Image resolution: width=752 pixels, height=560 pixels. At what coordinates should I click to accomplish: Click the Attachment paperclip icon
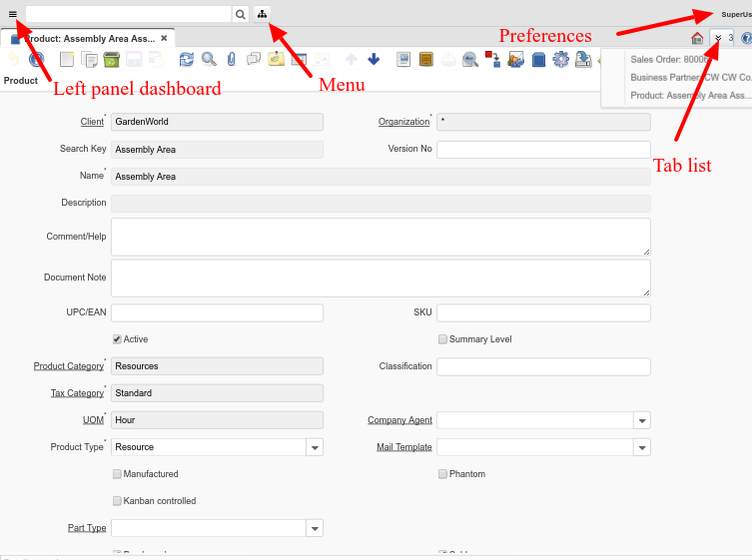click(231, 60)
